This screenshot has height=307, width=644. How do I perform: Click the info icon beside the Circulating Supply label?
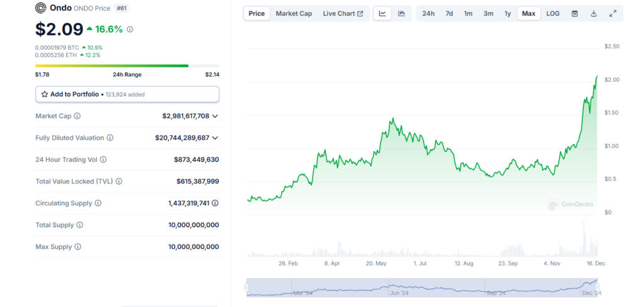[x=97, y=203]
